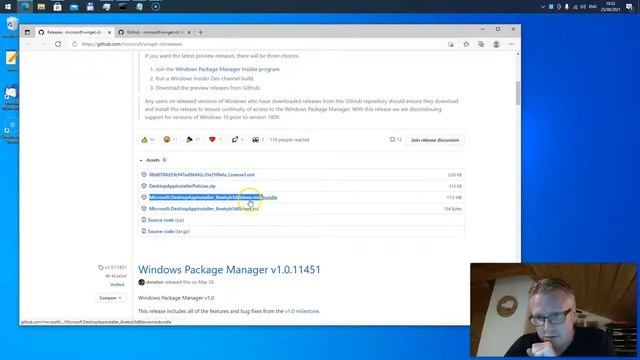Reload the current page
The image size is (640, 360).
tap(58, 44)
